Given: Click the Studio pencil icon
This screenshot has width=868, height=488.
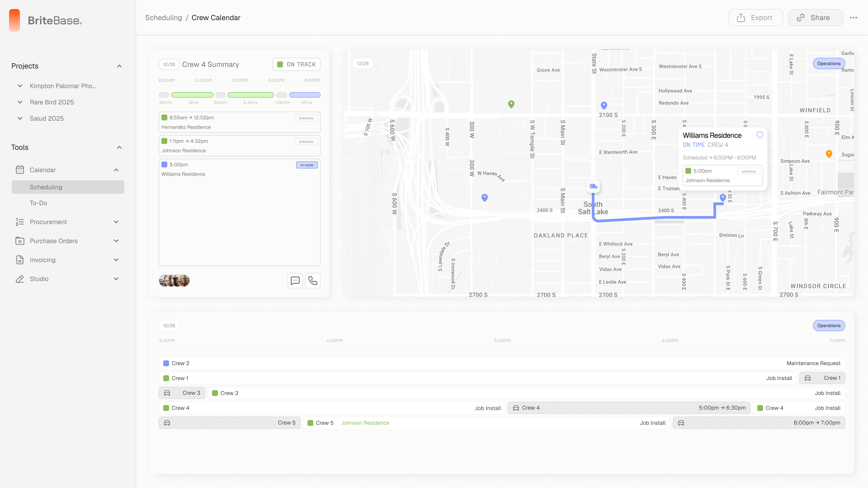Looking at the screenshot, I should click(20, 279).
